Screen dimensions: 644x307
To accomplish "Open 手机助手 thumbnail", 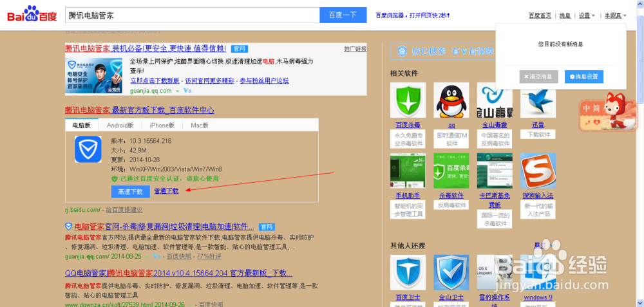I will 408,171.
